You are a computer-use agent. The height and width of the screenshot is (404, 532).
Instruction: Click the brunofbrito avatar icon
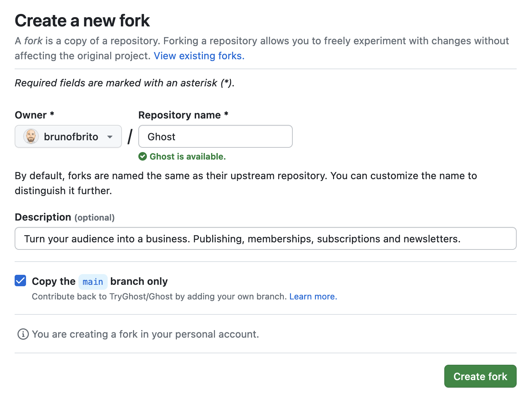(x=31, y=136)
